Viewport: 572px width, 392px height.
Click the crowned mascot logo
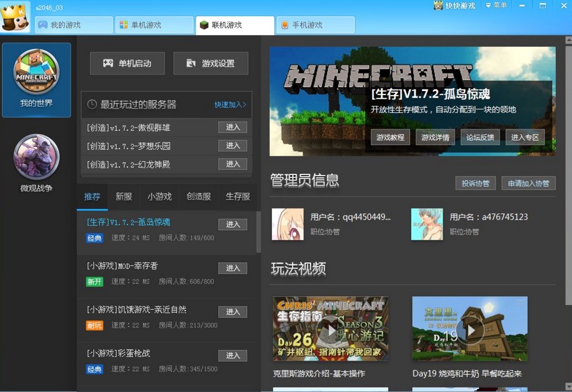[x=14, y=17]
